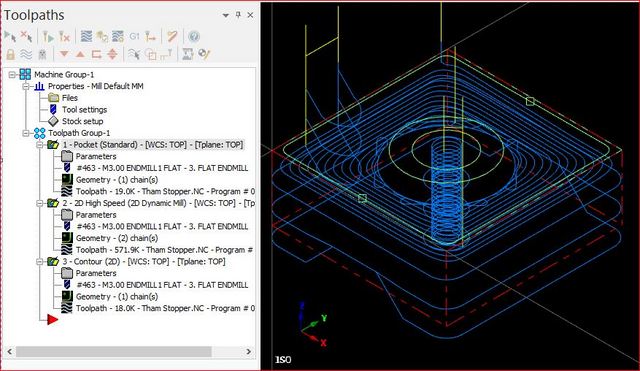This screenshot has width=640, height=371.
Task: Only display selected toolpaths
Action: click(134, 54)
